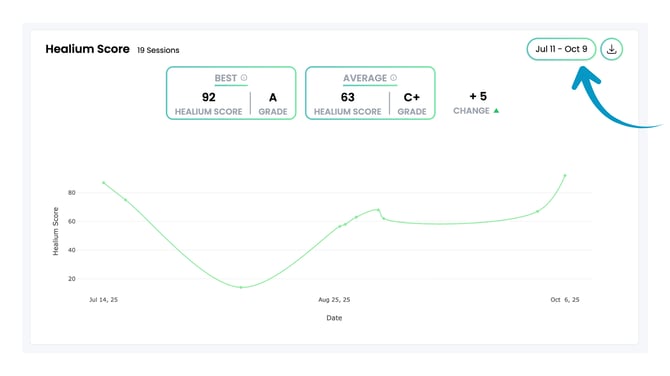The image size is (670, 376).
Task: Click the average score value 63
Action: (347, 97)
